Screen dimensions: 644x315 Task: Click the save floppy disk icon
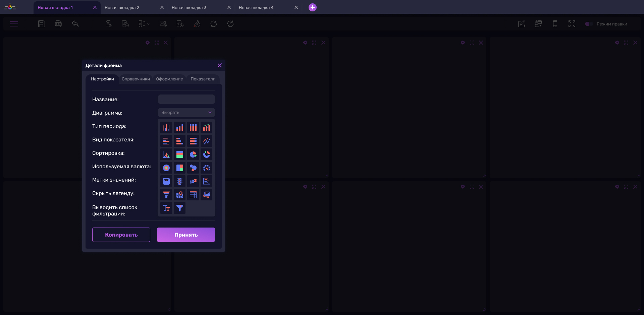click(42, 24)
